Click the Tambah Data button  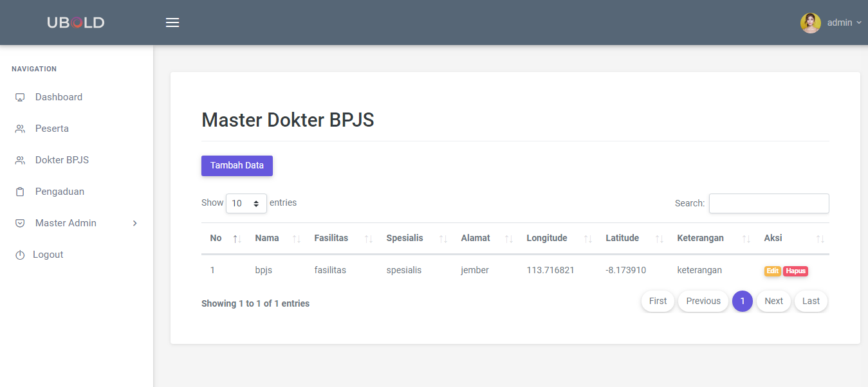237,165
